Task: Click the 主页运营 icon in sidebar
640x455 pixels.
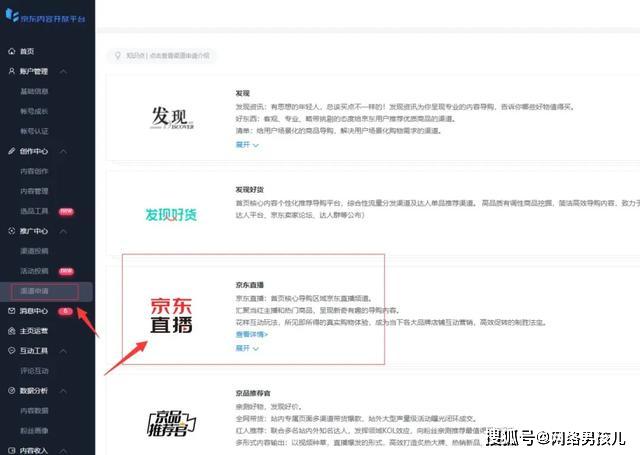Action: [x=11, y=331]
